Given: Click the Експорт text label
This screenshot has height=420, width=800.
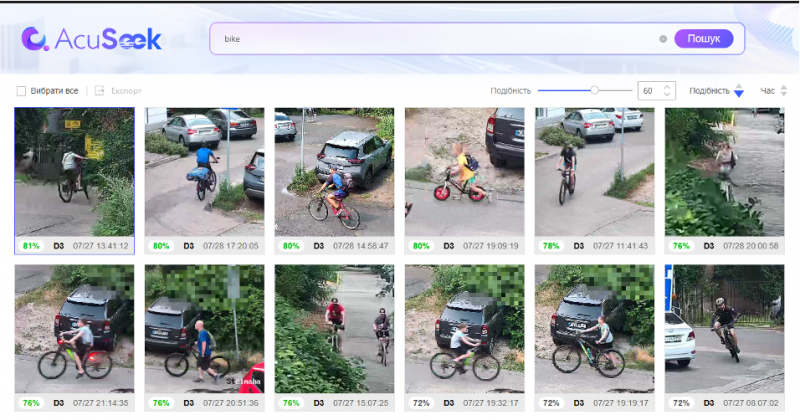Looking at the screenshot, I should [x=126, y=91].
